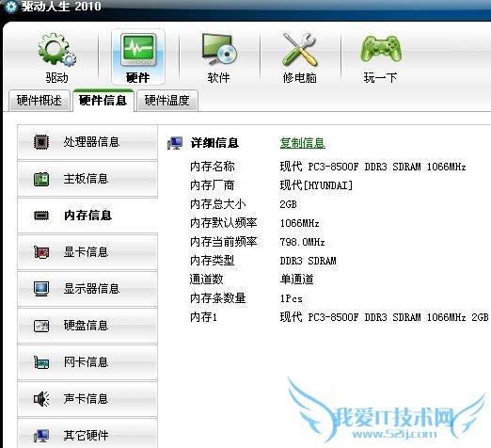The image size is (491, 448).
Task: Click the 内存当前频率 label
Action: pos(224,242)
